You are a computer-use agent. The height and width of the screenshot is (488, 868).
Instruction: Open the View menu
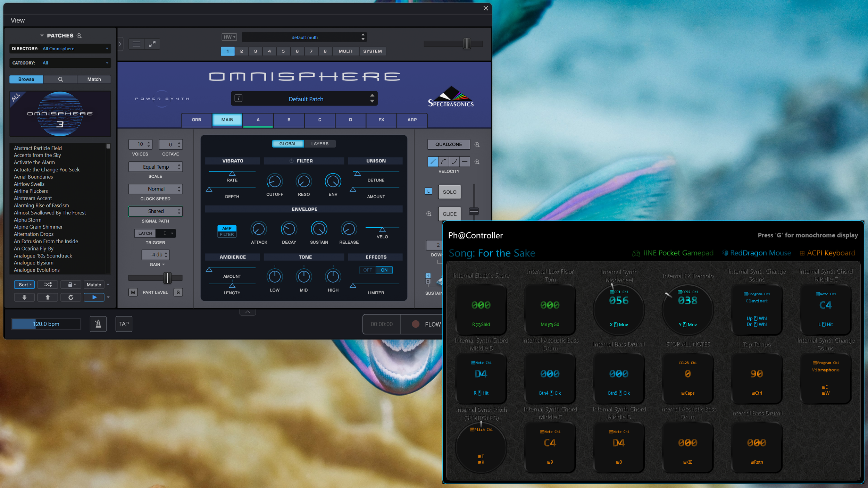pyautogui.click(x=17, y=20)
